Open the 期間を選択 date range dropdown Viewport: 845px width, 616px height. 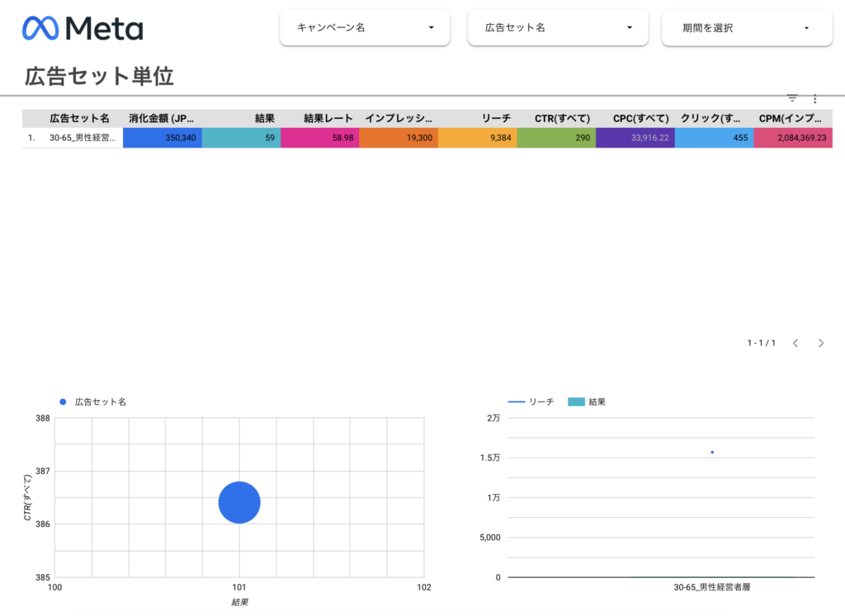click(x=746, y=28)
